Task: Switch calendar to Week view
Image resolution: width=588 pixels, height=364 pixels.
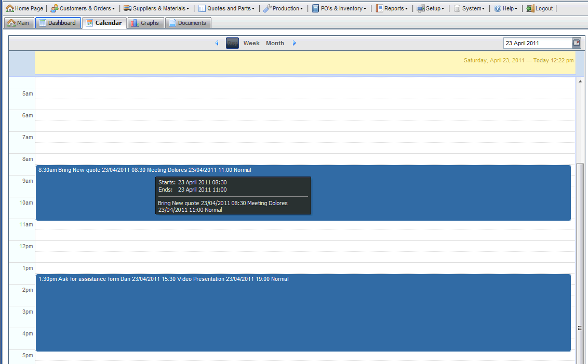Action: click(251, 43)
